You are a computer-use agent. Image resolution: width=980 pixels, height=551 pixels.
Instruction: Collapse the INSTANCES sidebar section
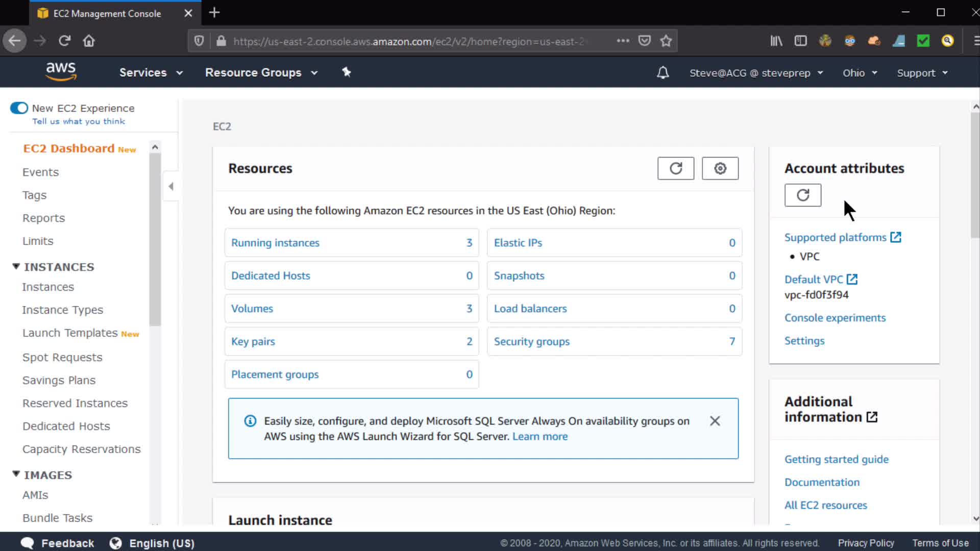tap(16, 266)
